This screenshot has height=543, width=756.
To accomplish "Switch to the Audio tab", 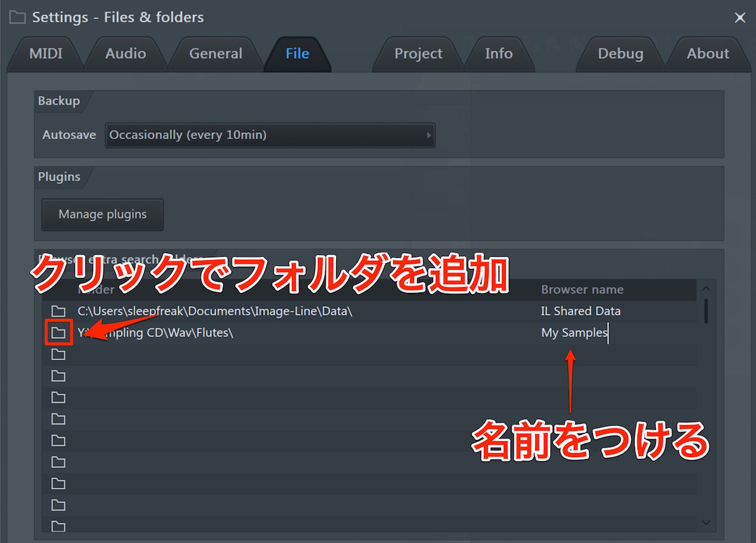I will [x=126, y=54].
